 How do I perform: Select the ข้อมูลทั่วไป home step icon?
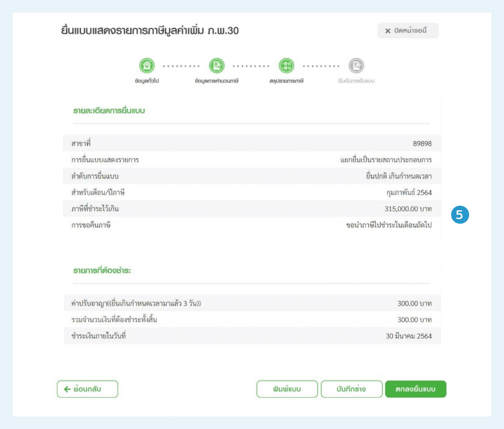coord(146,66)
